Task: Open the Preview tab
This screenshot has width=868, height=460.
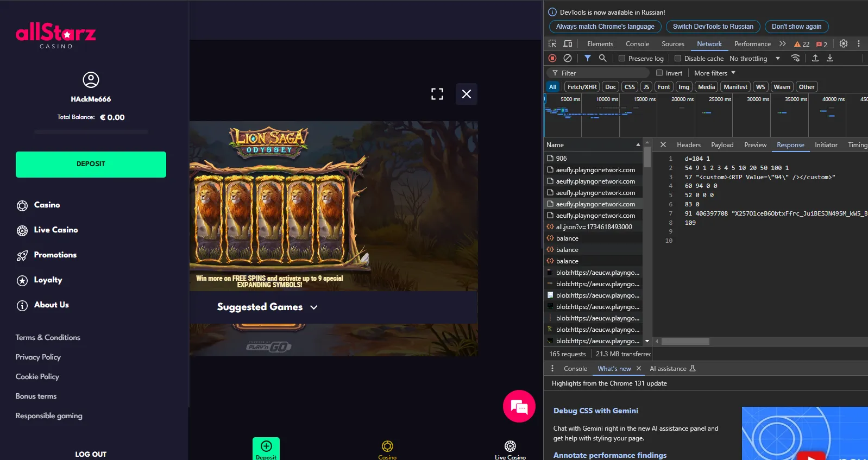Action: (755, 145)
